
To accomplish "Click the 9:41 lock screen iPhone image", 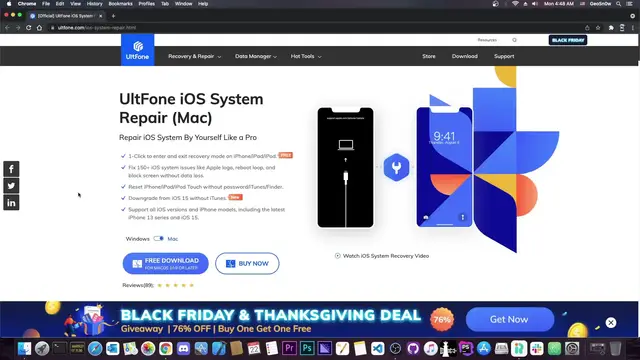I will (444, 167).
